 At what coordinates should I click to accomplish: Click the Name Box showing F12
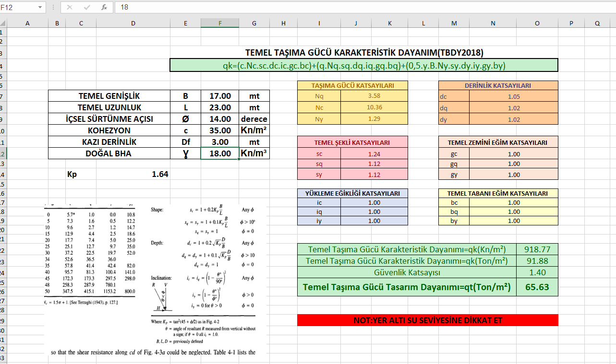(18, 7)
